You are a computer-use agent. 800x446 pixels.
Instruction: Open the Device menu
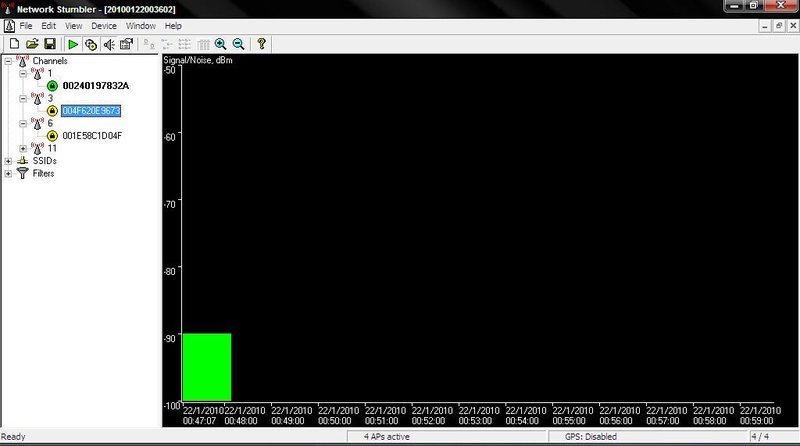pos(104,26)
